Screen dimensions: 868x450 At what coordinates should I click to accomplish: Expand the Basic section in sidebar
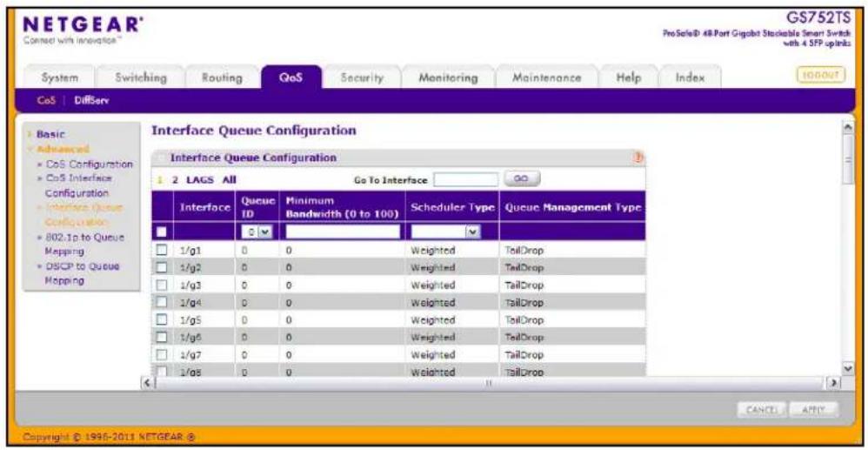click(50, 134)
